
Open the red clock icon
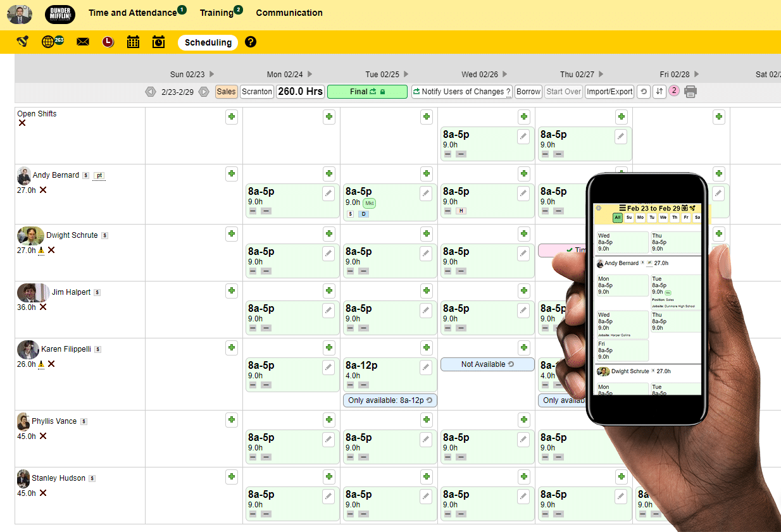point(108,42)
